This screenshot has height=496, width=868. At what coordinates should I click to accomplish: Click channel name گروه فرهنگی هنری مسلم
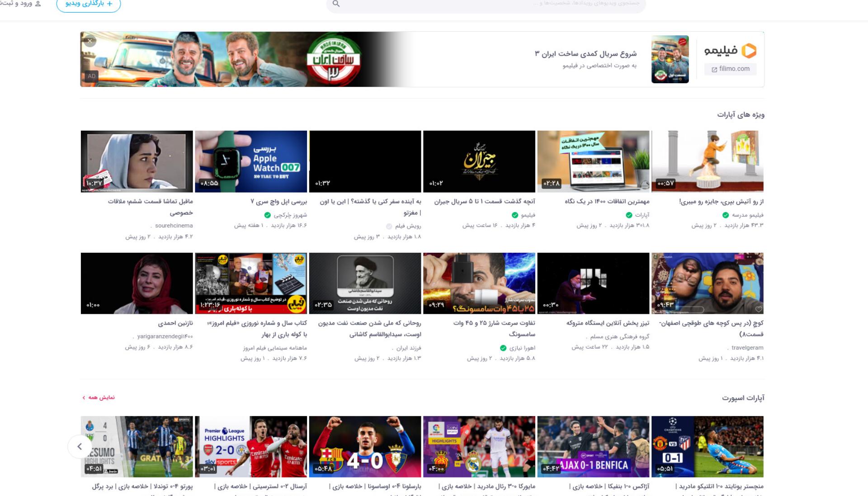620,337
